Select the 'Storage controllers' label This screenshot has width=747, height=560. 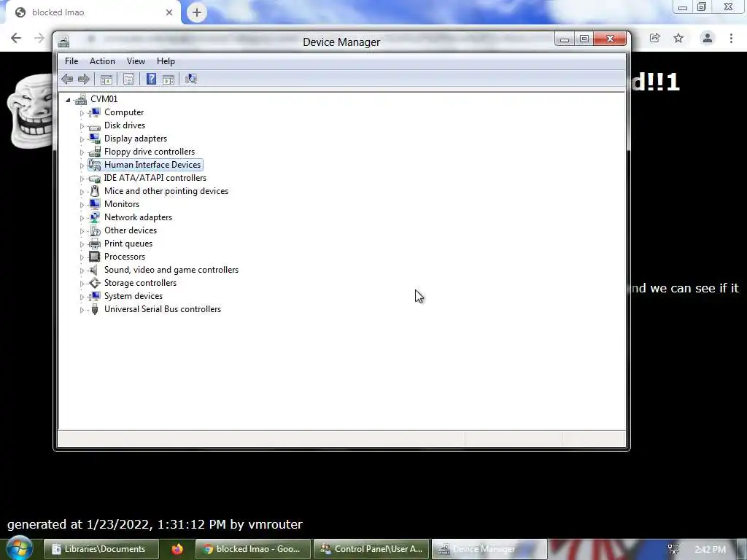[x=141, y=283]
